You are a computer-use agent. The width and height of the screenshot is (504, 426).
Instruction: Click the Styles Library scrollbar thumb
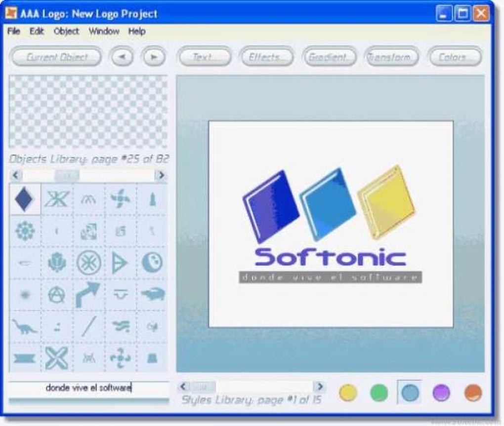coord(203,387)
